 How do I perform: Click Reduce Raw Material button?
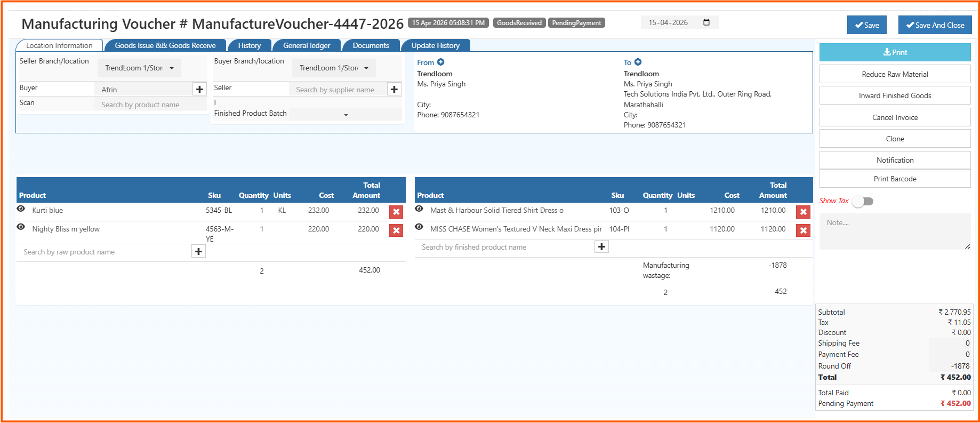tap(895, 74)
